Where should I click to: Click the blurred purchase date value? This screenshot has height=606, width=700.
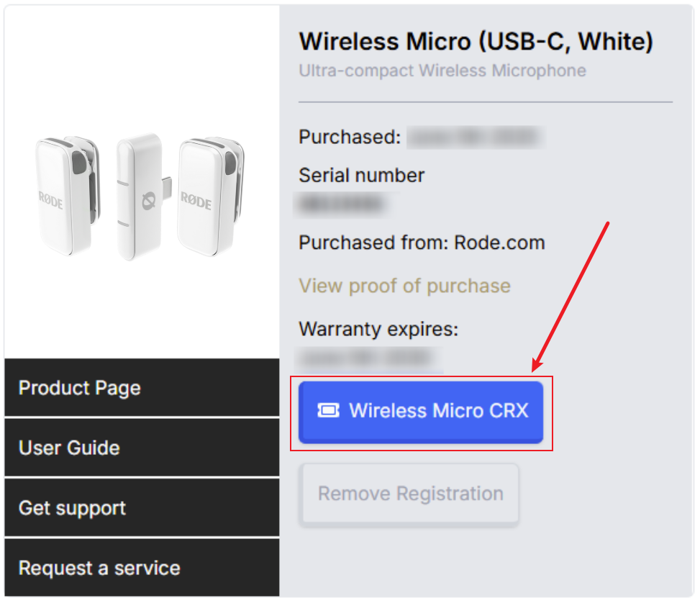(x=475, y=137)
